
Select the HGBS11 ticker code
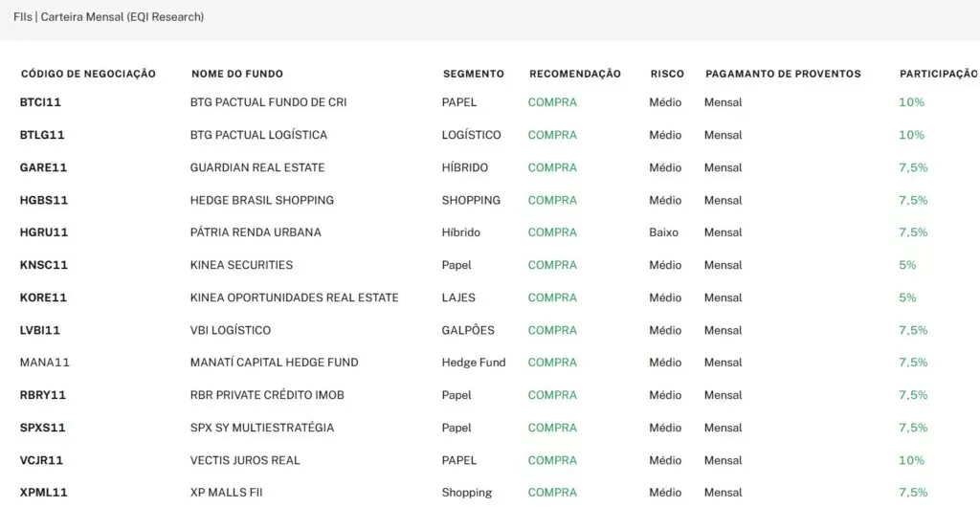[44, 201]
